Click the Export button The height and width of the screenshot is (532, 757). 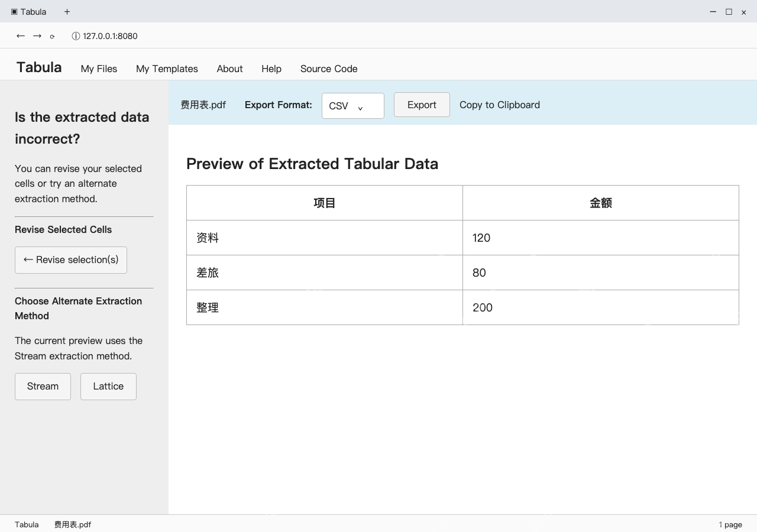pyautogui.click(x=422, y=105)
